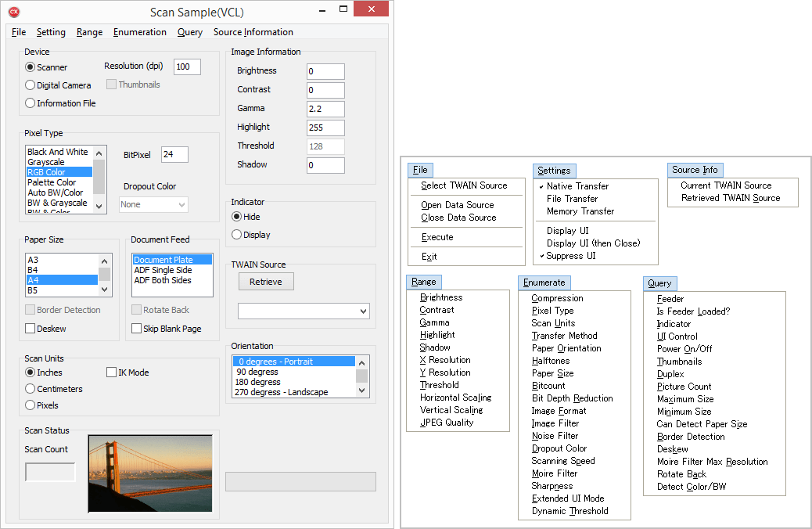Image resolution: width=812 pixels, height=529 pixels.
Task: Enable the Deskew checkbox
Action: (x=30, y=329)
